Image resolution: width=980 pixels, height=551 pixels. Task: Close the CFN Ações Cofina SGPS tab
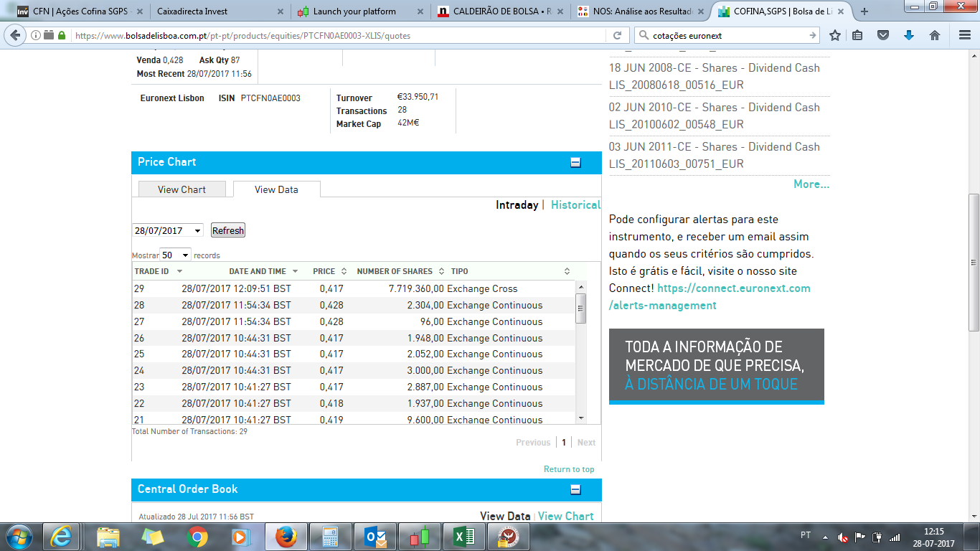pyautogui.click(x=138, y=11)
